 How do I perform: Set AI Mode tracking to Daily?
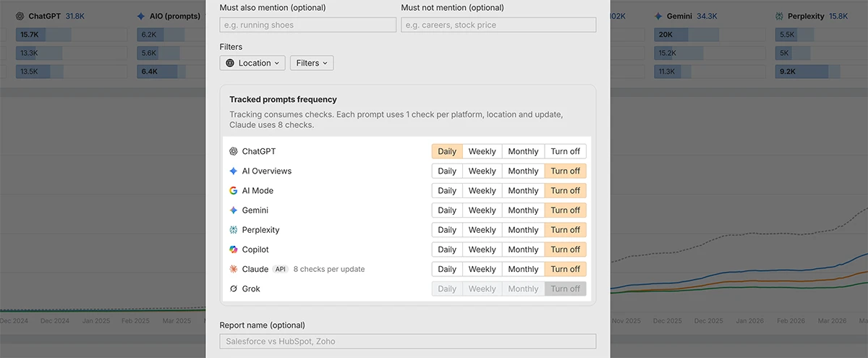(447, 191)
